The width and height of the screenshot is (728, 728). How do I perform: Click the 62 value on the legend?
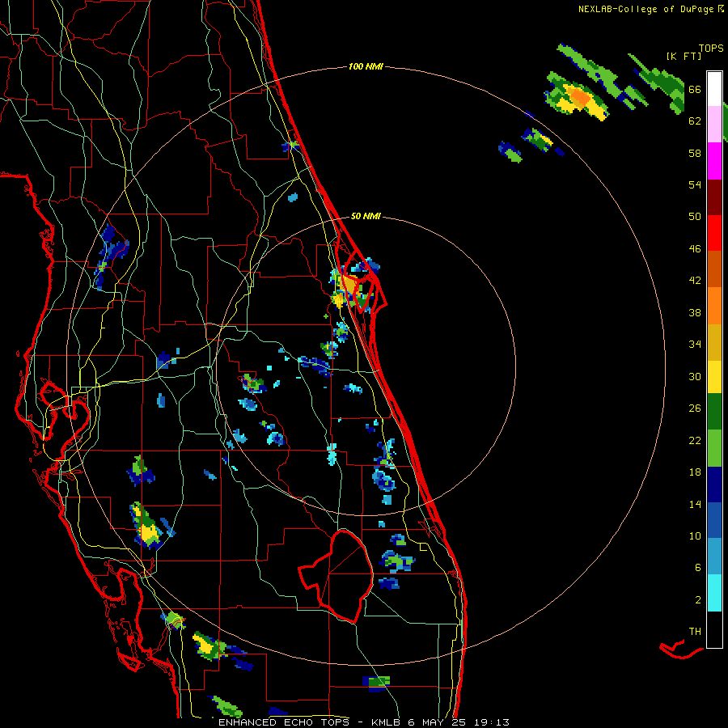click(695, 121)
